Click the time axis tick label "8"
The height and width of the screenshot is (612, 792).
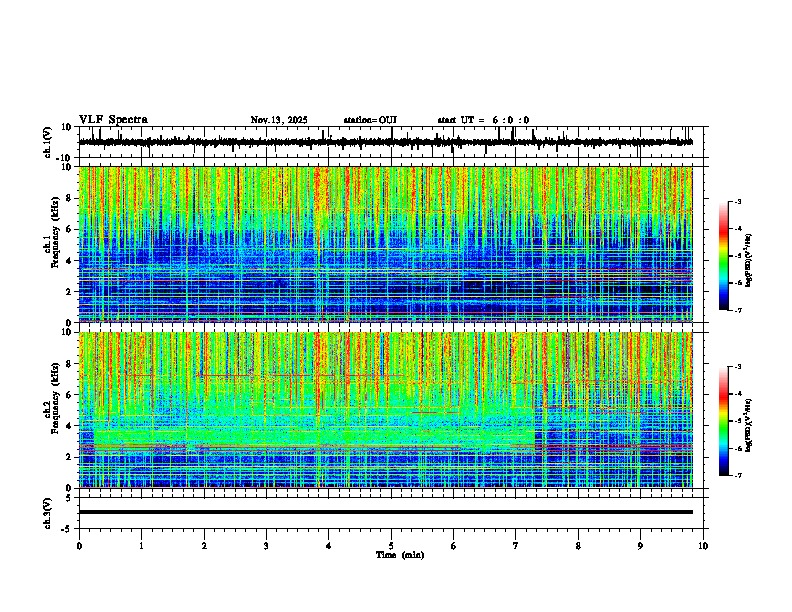(x=578, y=546)
